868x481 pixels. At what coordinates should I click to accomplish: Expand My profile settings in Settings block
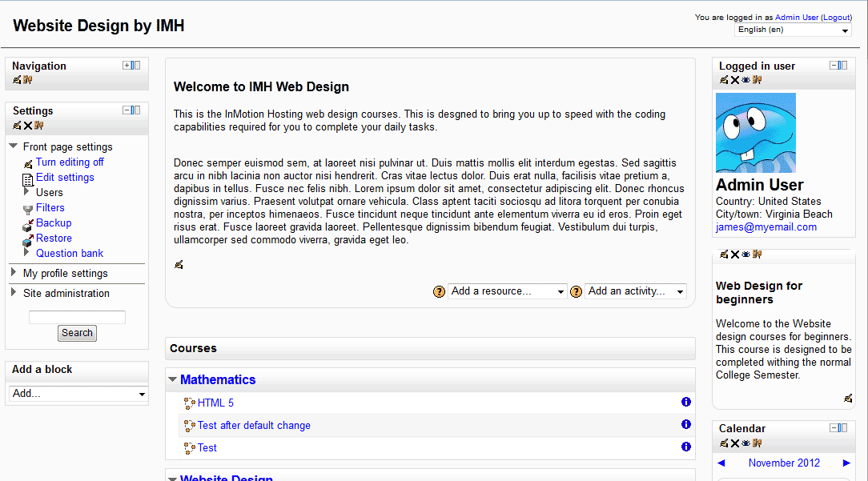point(14,273)
